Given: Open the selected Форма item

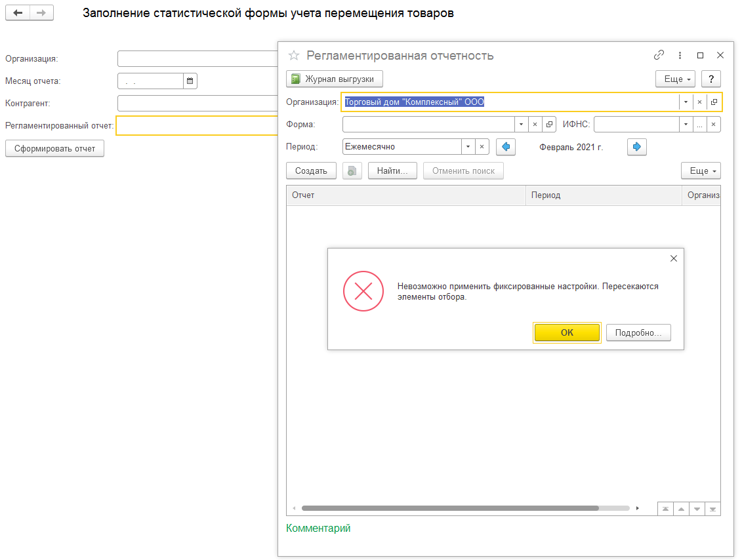Looking at the screenshot, I should point(549,125).
